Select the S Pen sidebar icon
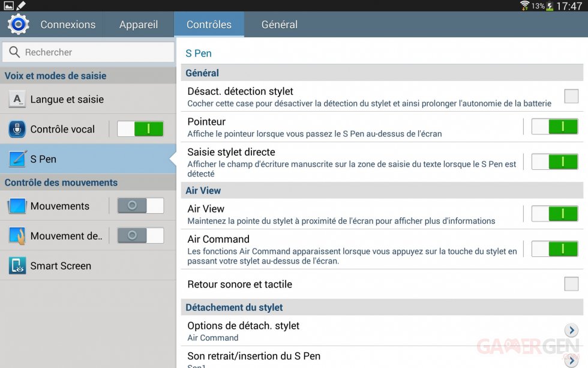588x368 pixels. (17, 159)
